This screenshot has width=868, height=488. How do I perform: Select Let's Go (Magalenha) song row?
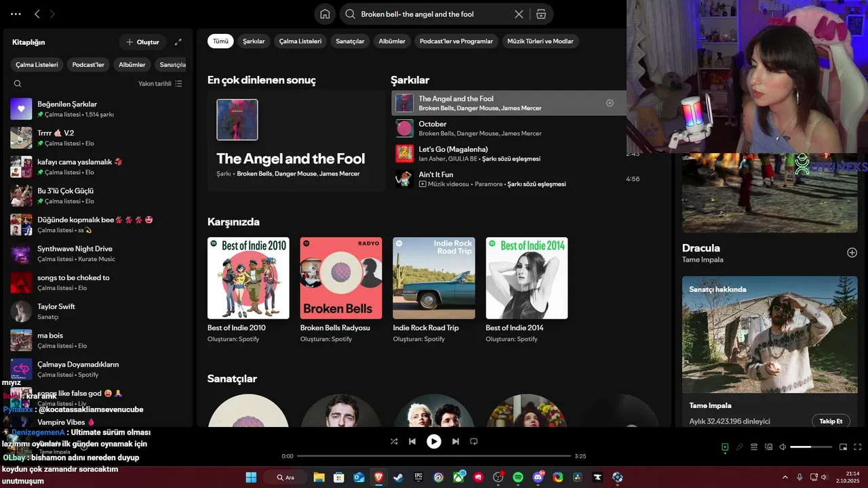(x=509, y=154)
